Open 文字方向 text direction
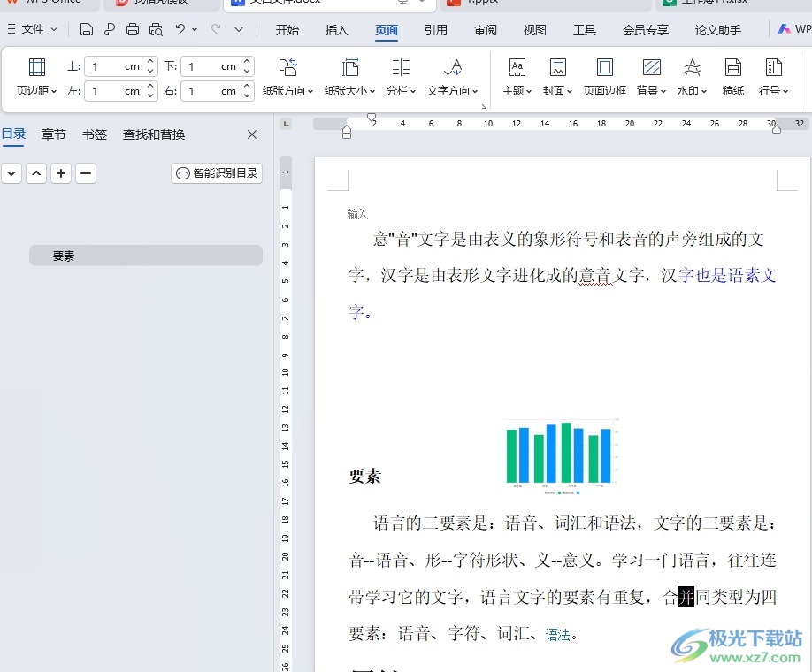This screenshot has width=812, height=672. pos(452,77)
